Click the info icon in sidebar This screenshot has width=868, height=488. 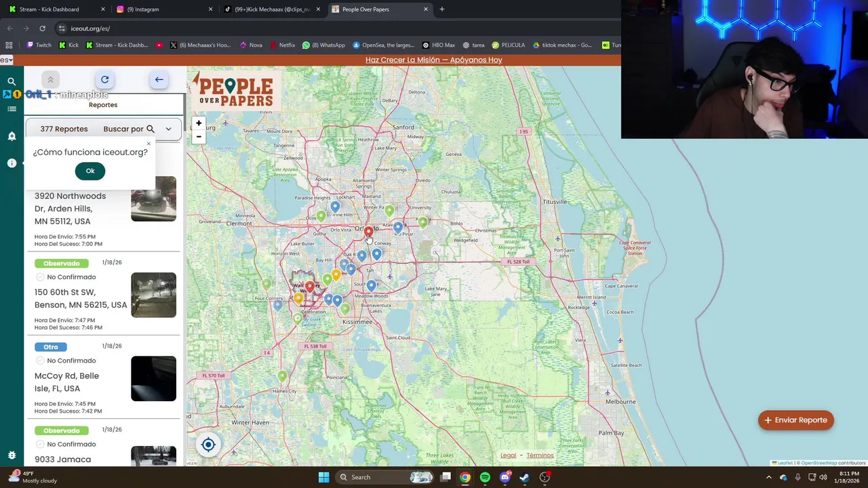pyautogui.click(x=12, y=163)
